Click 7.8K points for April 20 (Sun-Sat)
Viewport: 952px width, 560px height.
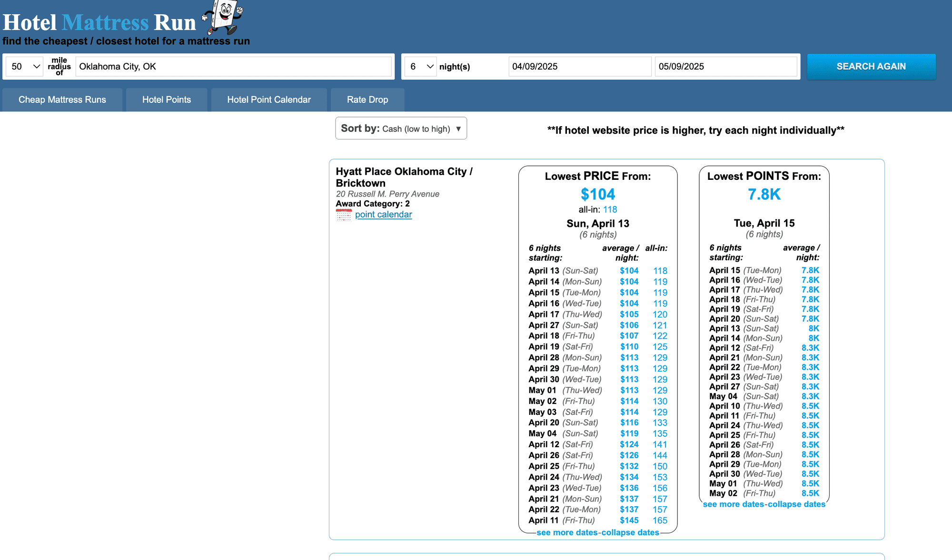(x=810, y=319)
